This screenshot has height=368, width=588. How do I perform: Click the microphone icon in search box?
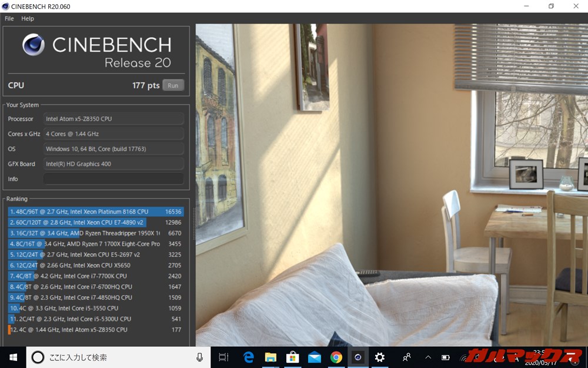(x=200, y=357)
